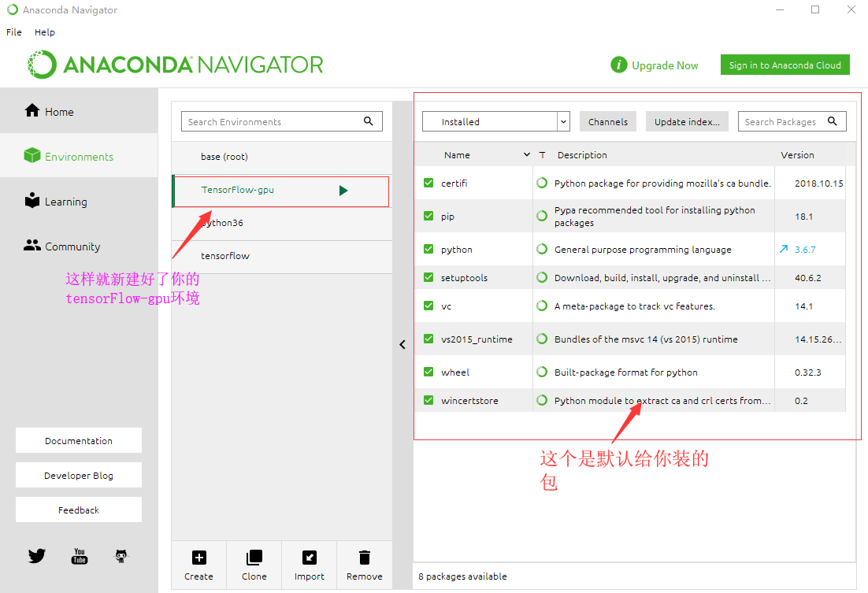
Task: Focus the Search Packages field
Action: 792,121
